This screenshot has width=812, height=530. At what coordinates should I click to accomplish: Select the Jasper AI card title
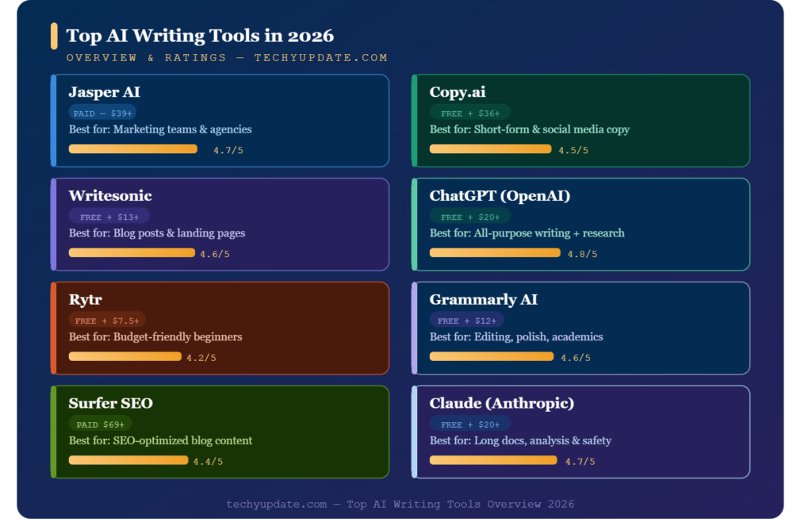[x=104, y=92]
